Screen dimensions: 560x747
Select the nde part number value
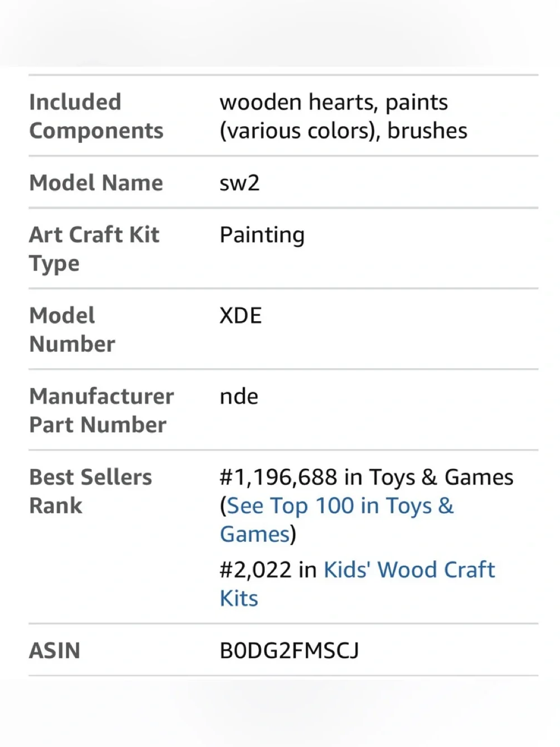tap(239, 396)
